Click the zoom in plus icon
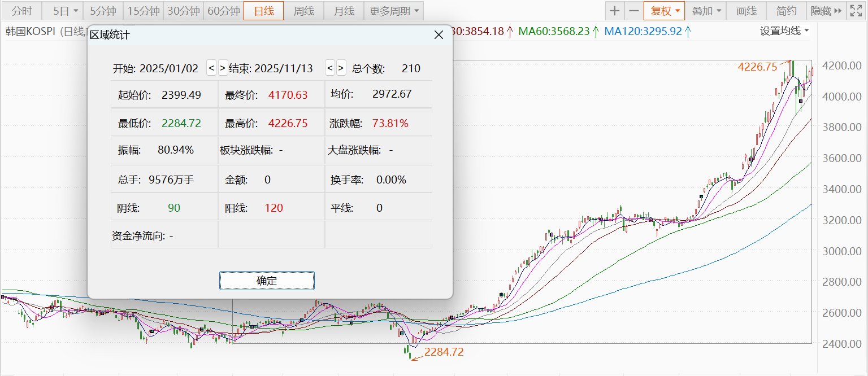The width and height of the screenshot is (868, 376). tap(615, 11)
